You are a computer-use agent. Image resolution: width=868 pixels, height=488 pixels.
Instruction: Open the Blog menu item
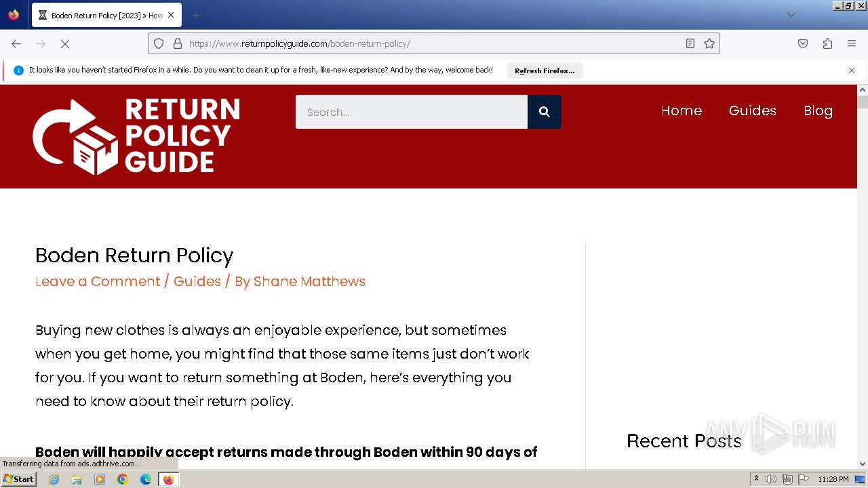point(818,110)
